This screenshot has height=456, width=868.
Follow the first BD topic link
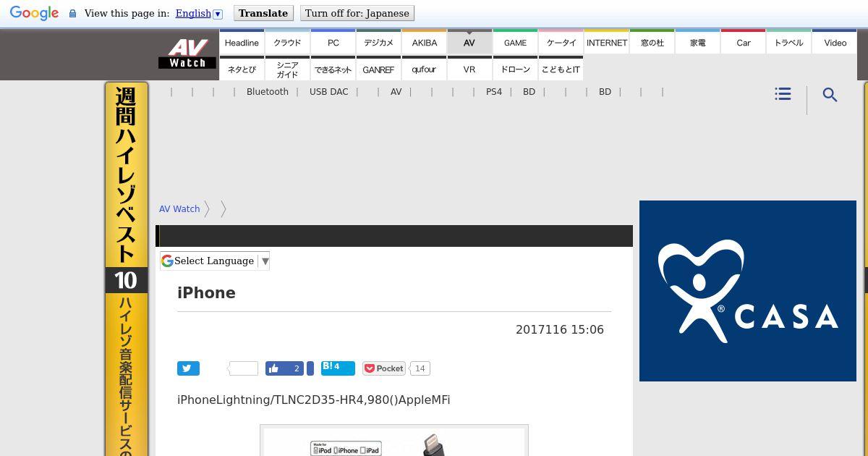529,92
